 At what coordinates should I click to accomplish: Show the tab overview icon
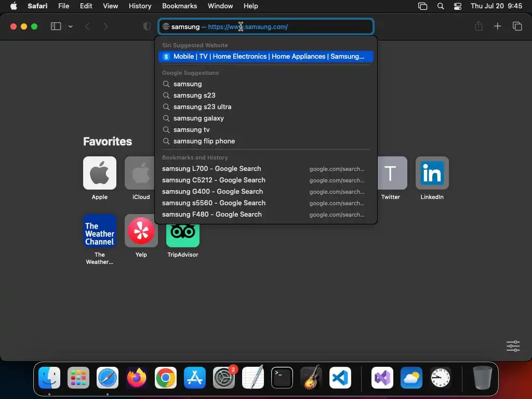point(517,26)
